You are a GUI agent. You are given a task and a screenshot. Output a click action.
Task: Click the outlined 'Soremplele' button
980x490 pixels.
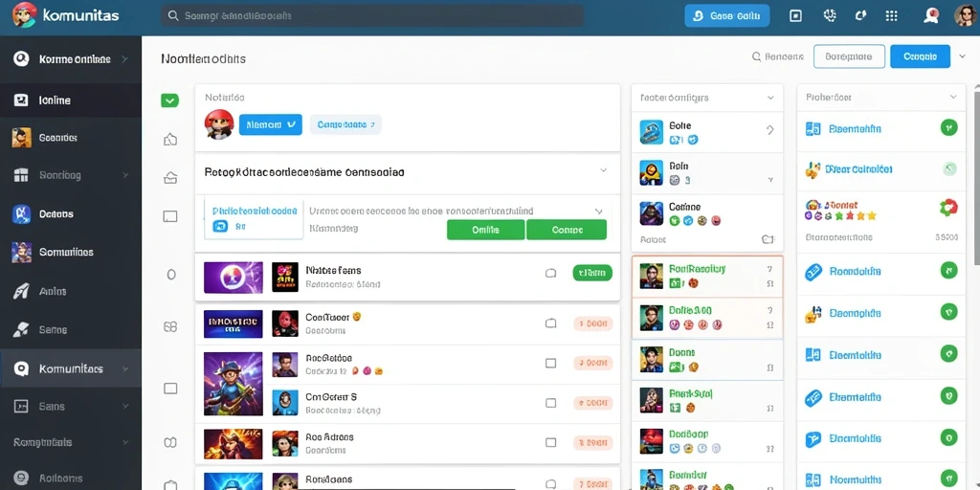[x=849, y=56]
